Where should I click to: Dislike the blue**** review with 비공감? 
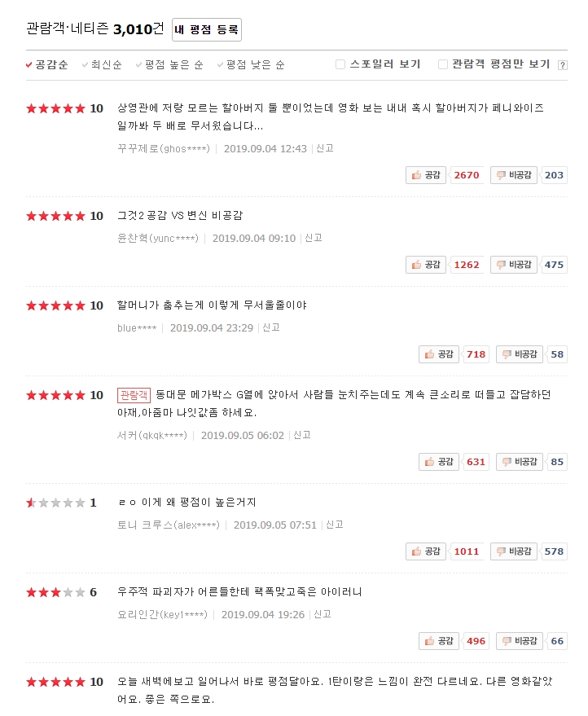tap(520, 354)
